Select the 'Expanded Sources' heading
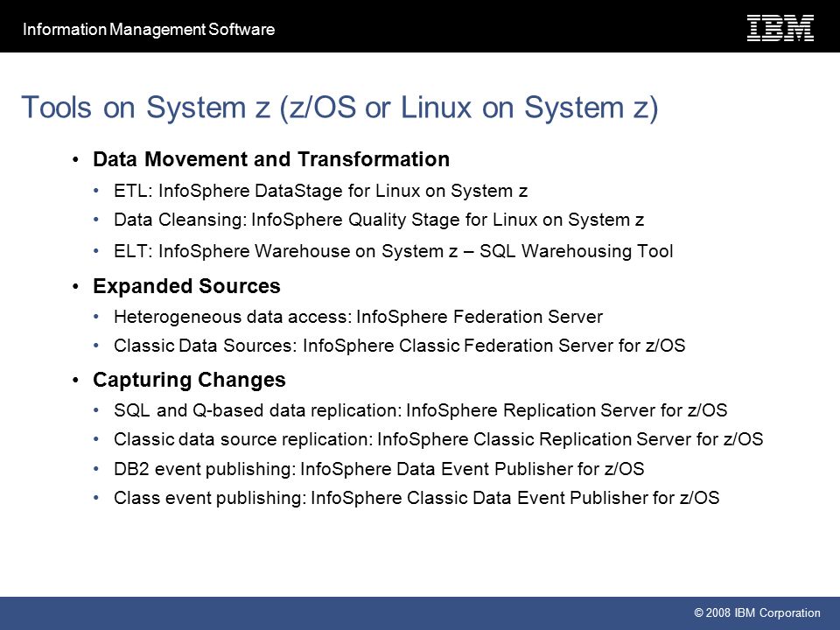Screen dimensions: 840x630 (x=186, y=286)
